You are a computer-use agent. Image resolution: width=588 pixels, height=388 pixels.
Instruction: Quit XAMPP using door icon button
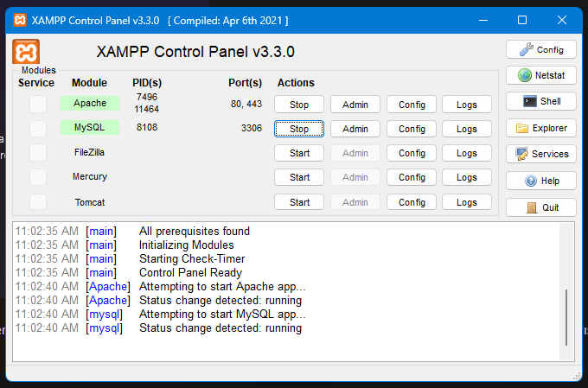coord(540,207)
